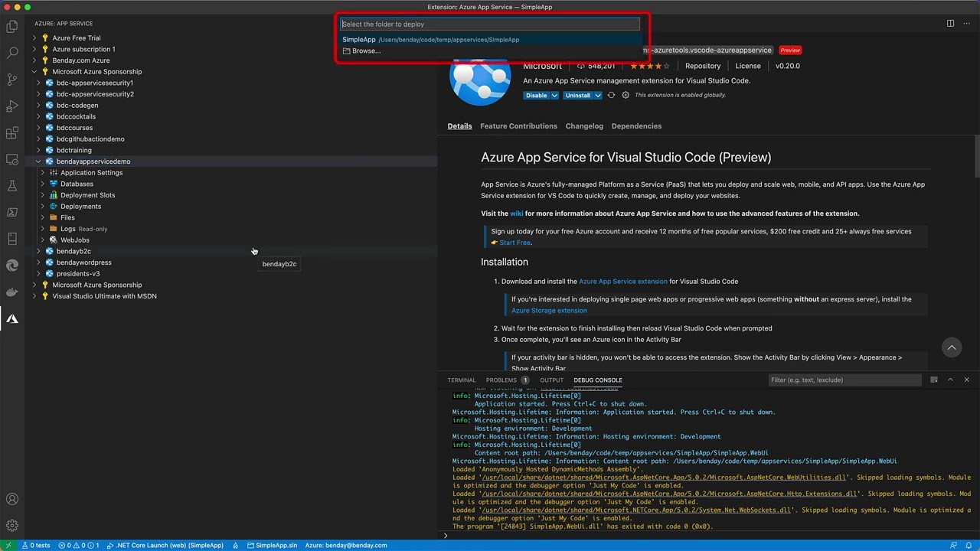Click the scroll-to-top arrow button
980x551 pixels.
952,347
